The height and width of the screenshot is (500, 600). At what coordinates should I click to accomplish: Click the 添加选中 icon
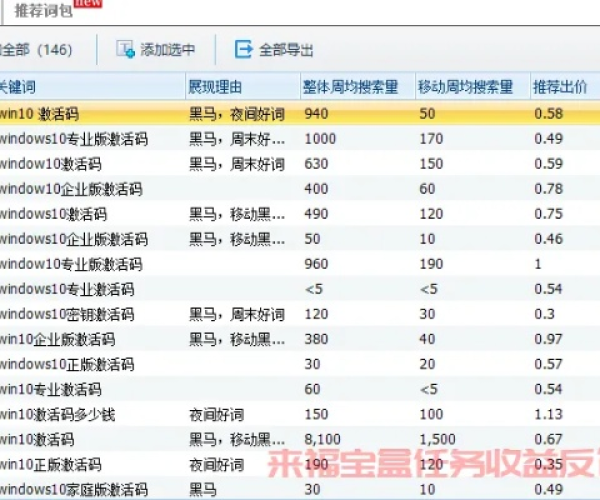click(x=125, y=49)
